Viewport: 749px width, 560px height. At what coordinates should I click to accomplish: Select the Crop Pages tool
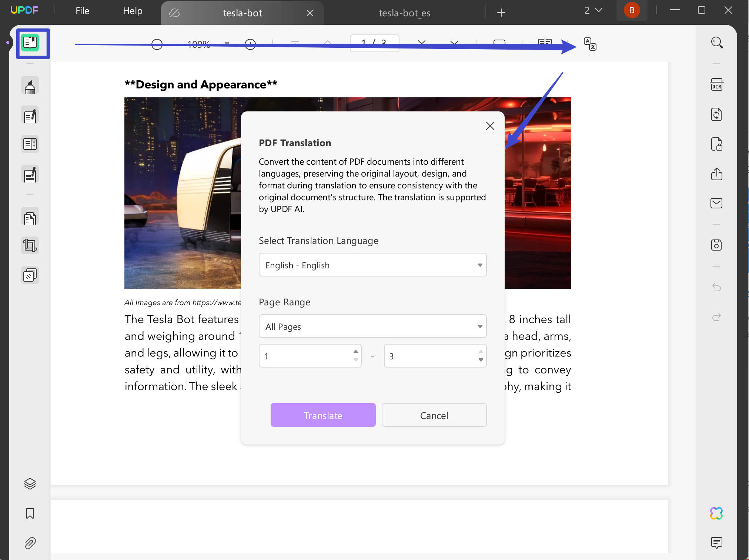pyautogui.click(x=30, y=245)
